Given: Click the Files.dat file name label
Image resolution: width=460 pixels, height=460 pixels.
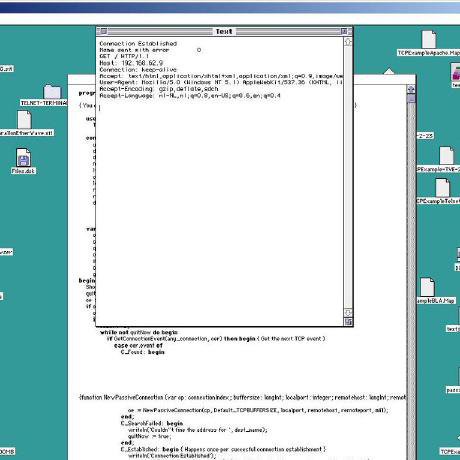Looking at the screenshot, I should (23, 171).
